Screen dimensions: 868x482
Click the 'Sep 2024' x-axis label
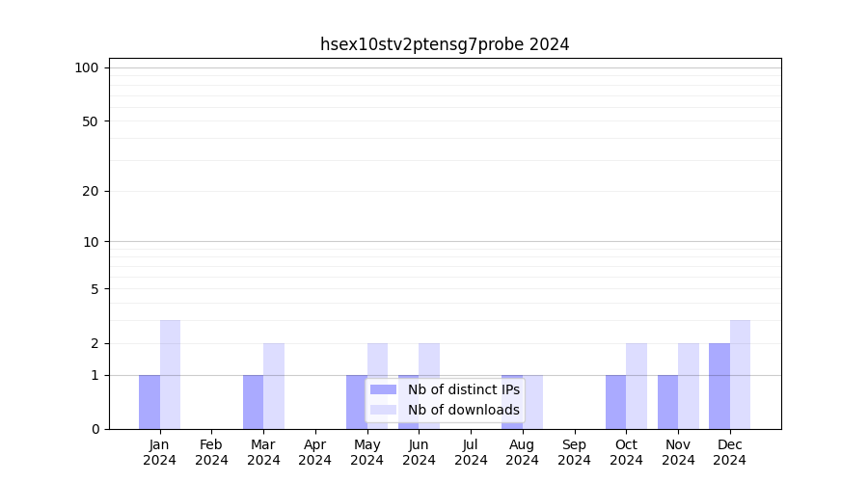pyautogui.click(x=574, y=452)
